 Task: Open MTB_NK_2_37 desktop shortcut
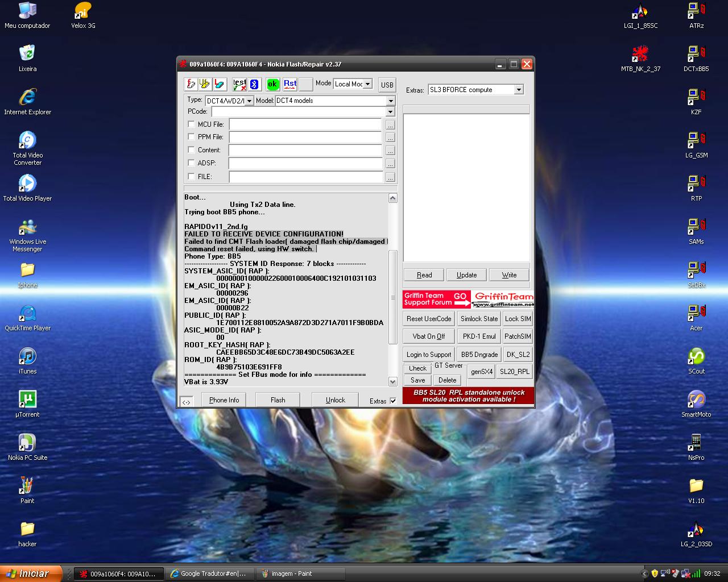coord(640,59)
